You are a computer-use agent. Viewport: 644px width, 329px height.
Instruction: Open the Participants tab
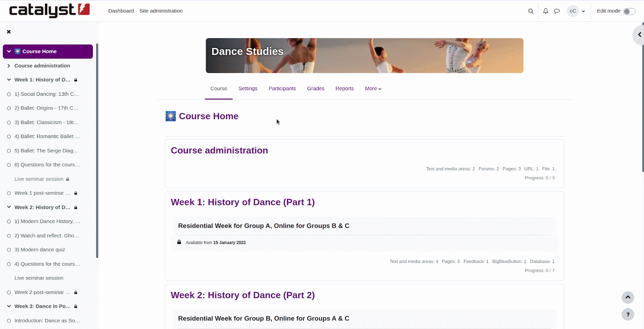click(x=282, y=89)
